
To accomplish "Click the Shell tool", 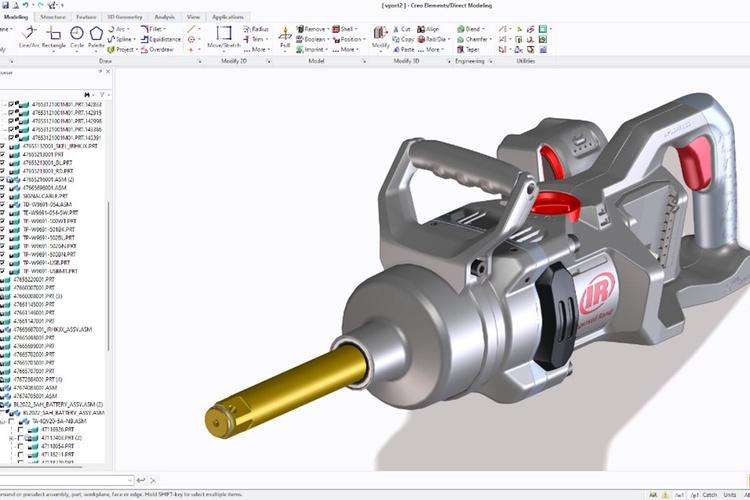I will 345,29.
